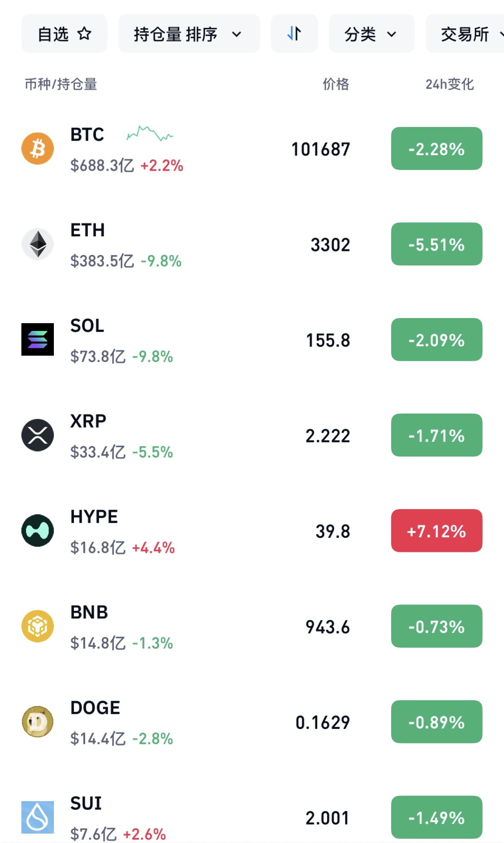Sort by the 24h变化 column header
Image resolution: width=504 pixels, height=843 pixels.
(449, 84)
